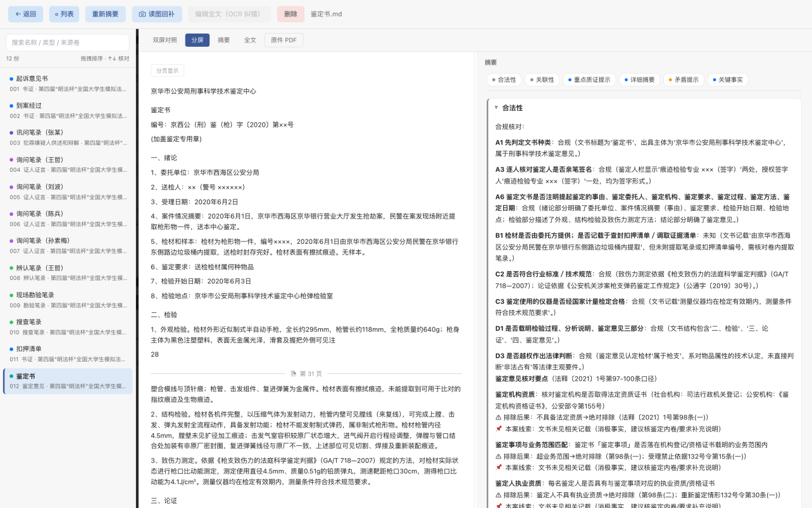Switch to the 摘要 view tab
Viewport: 812px width, 508px height.
[x=224, y=40]
